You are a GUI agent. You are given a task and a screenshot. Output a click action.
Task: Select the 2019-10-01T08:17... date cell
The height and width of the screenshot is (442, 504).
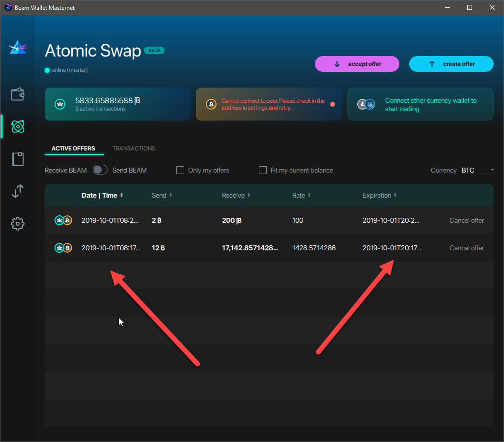click(111, 248)
